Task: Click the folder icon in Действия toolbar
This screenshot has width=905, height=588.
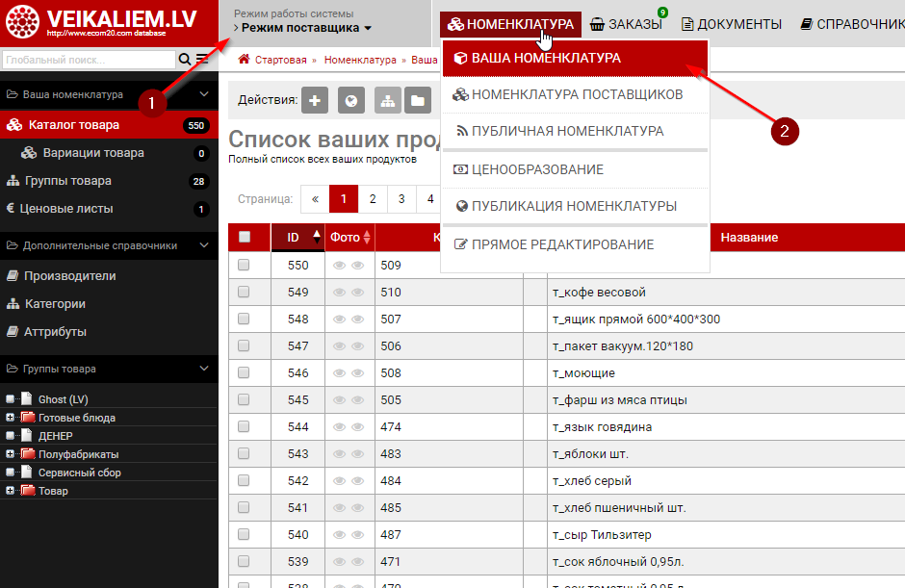Action: click(x=417, y=100)
